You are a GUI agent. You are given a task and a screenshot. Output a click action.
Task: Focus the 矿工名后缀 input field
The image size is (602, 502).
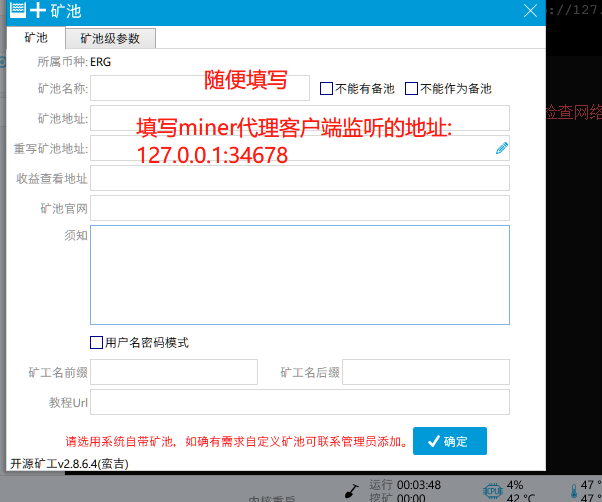pyautogui.click(x=426, y=372)
